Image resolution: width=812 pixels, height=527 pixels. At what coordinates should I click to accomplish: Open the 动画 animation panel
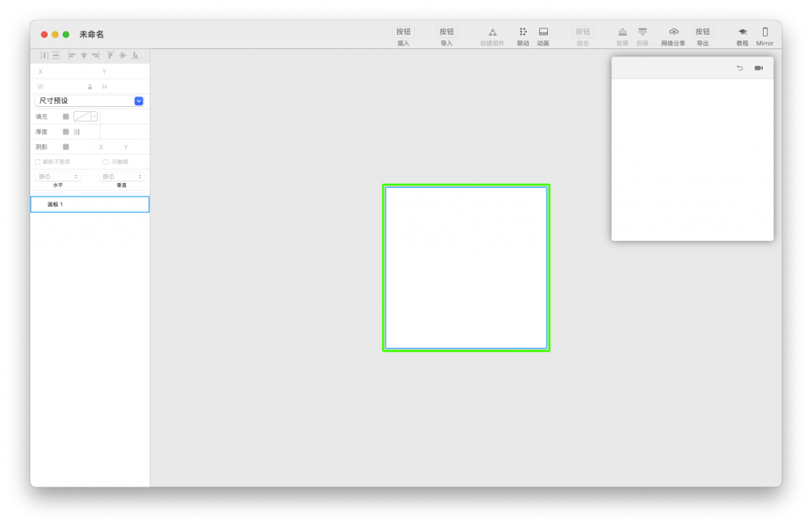click(x=543, y=32)
